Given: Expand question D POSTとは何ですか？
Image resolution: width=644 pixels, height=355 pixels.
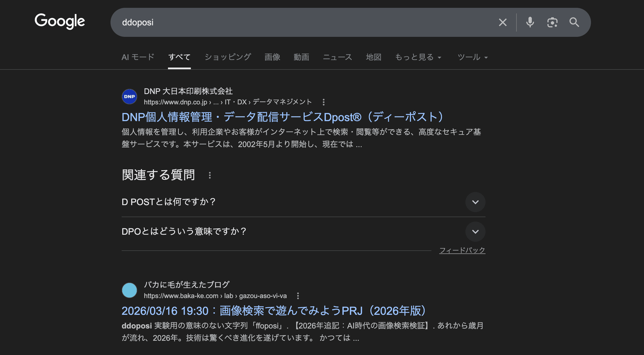Looking at the screenshot, I should click(x=475, y=202).
